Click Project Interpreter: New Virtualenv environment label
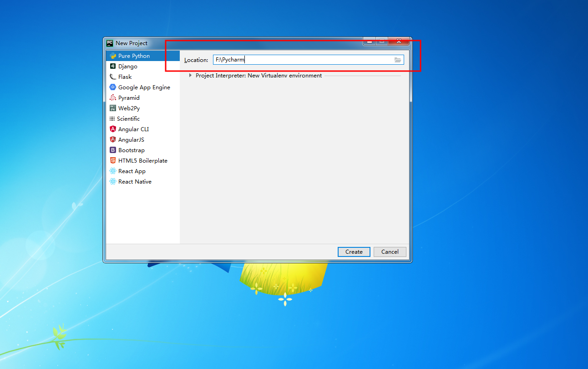The height and width of the screenshot is (369, 588). point(259,76)
